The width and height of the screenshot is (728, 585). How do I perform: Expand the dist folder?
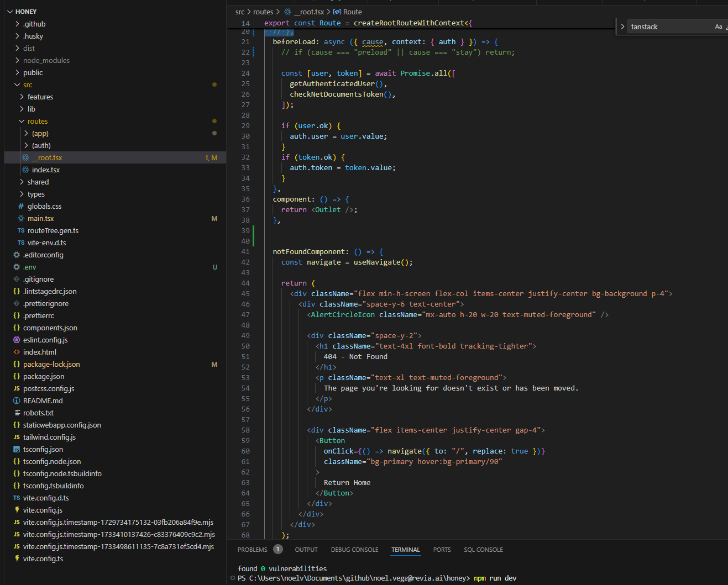(17, 48)
